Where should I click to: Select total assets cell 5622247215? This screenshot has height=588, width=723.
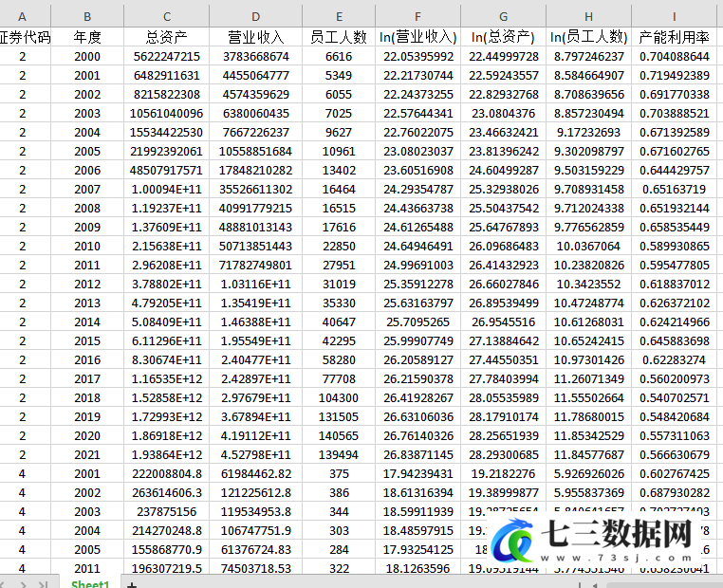point(166,56)
